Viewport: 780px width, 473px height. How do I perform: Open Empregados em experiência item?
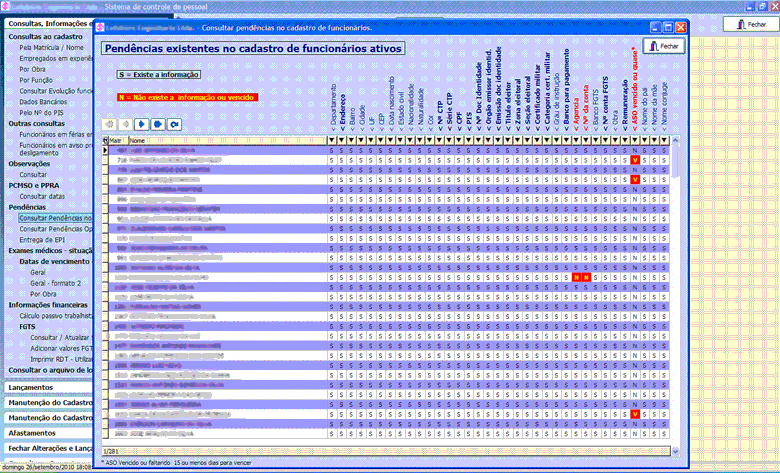pos(56,59)
